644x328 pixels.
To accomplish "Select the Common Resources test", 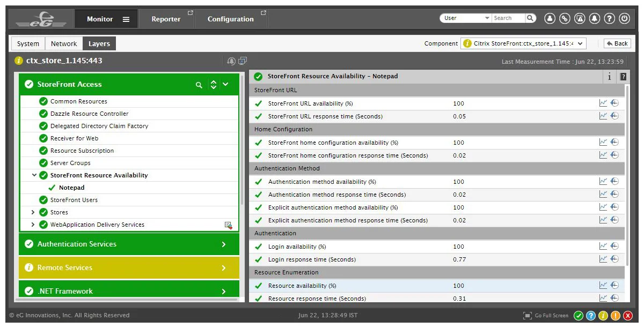I will [79, 101].
